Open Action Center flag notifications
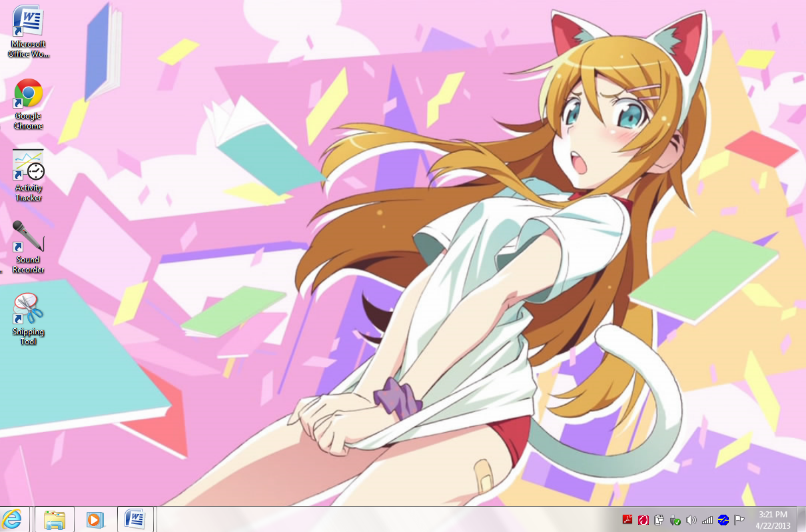The height and width of the screenshot is (532, 806). click(739, 519)
